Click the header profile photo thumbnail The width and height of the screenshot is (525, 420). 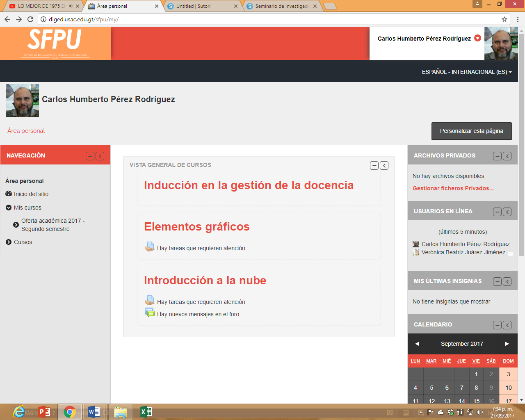point(501,43)
